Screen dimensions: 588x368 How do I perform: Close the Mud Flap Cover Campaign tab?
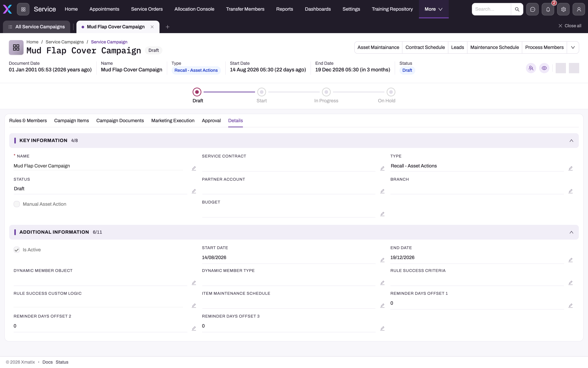(152, 27)
